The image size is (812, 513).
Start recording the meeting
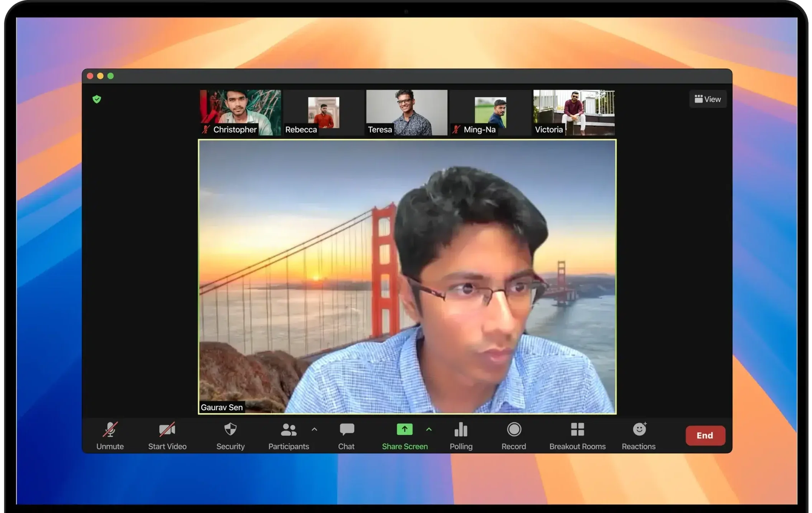[514, 436]
